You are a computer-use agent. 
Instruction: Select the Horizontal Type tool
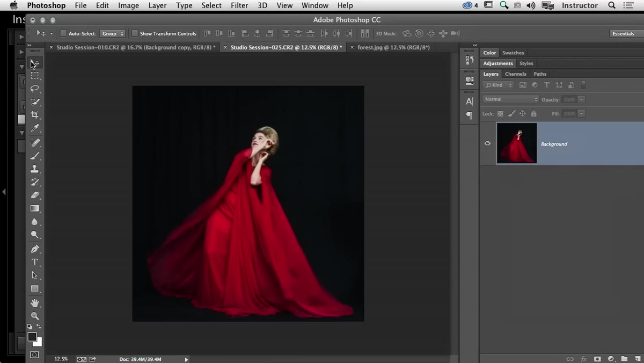pos(35,262)
